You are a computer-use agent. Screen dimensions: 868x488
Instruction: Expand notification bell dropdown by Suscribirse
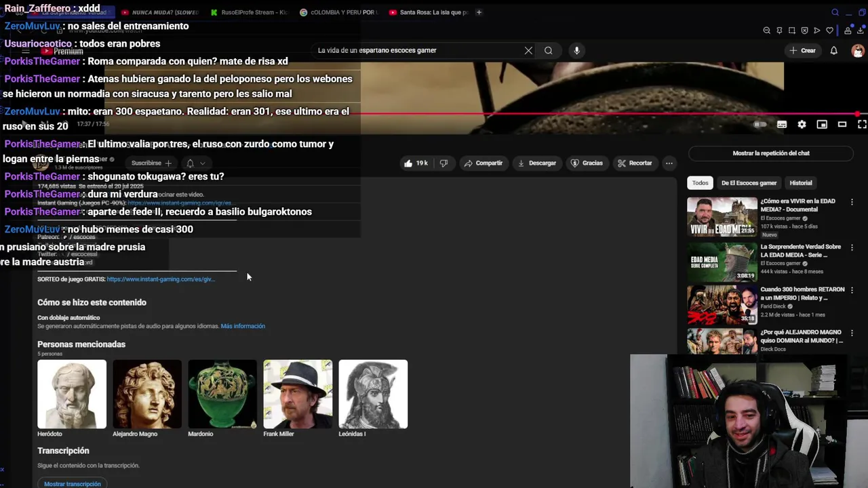(x=195, y=163)
